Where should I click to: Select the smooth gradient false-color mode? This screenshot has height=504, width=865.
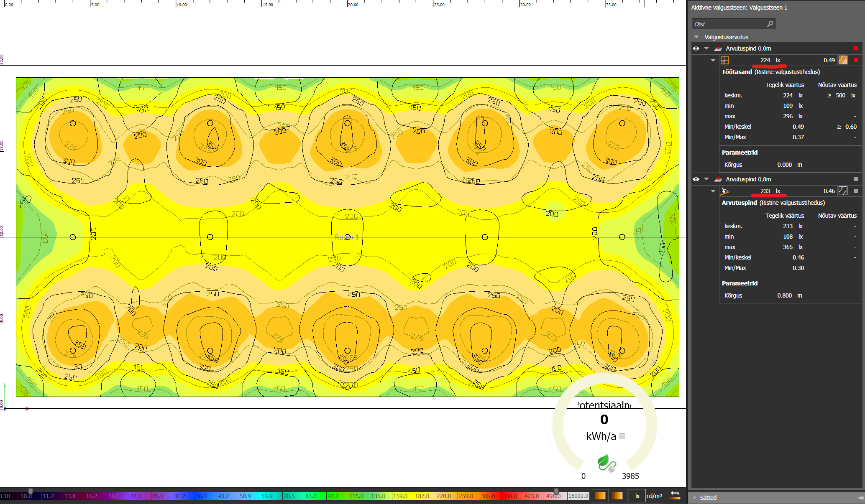(x=600, y=496)
